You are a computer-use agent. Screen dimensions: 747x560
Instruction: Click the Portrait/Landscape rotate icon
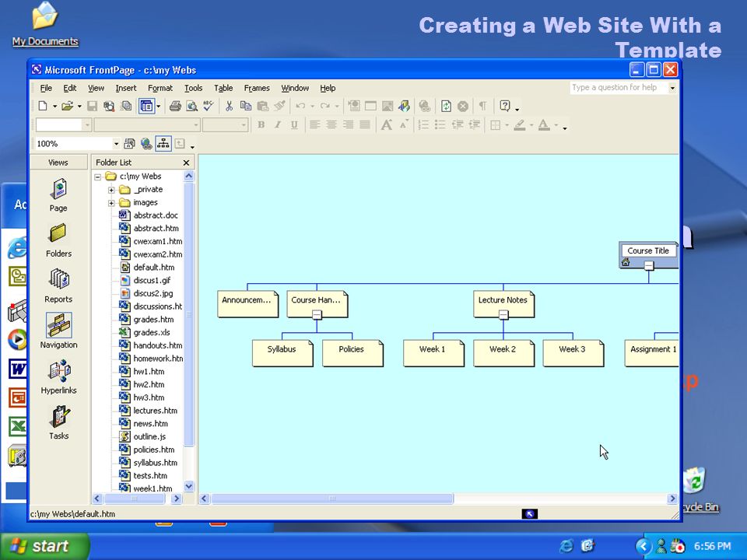[130, 143]
